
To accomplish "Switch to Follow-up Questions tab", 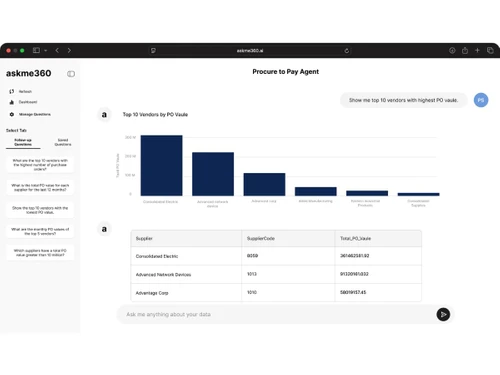I will point(23,142).
